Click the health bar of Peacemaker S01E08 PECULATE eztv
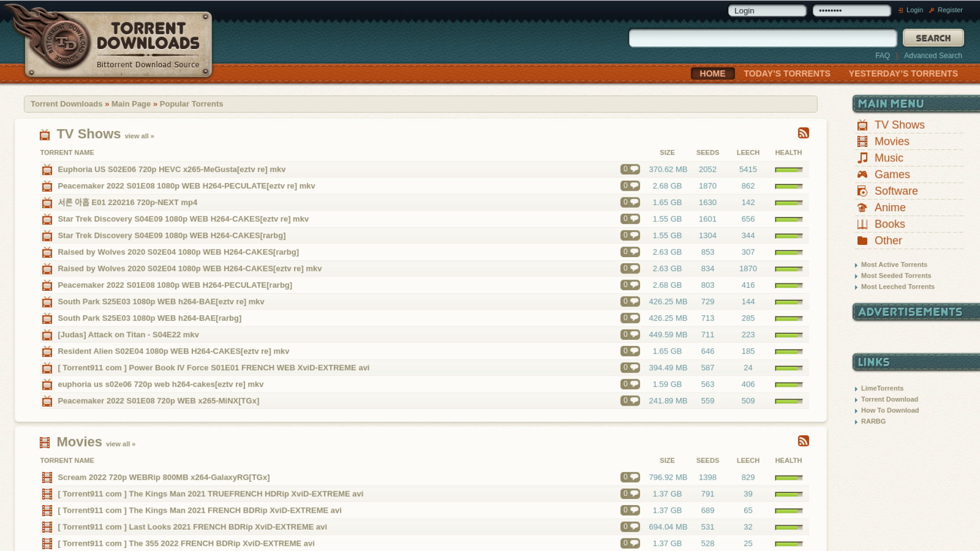Image resolution: width=980 pixels, height=551 pixels. [789, 186]
